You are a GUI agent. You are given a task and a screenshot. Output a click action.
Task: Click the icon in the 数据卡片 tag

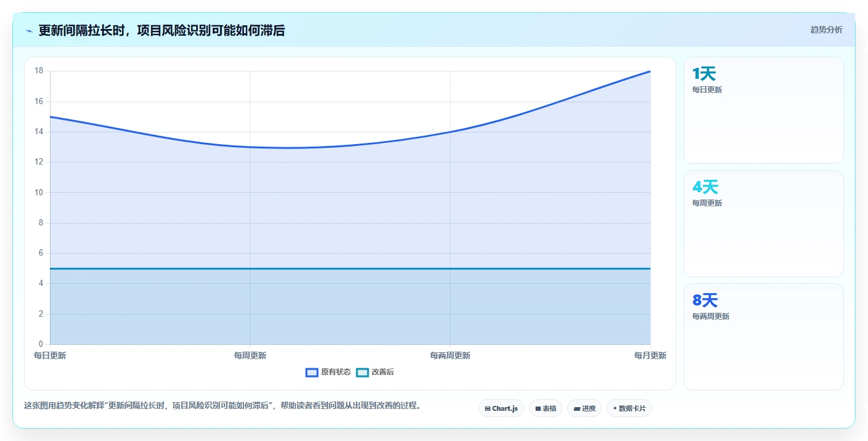click(x=615, y=408)
